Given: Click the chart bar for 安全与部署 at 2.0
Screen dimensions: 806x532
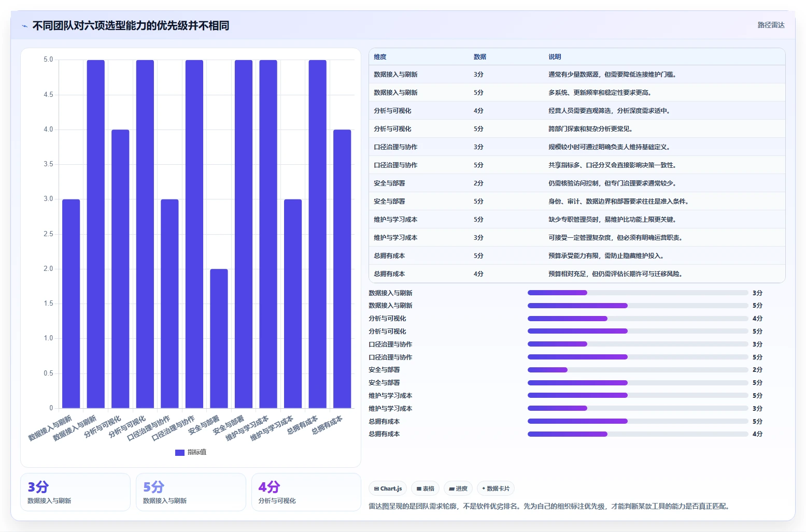Looking at the screenshot, I should [x=219, y=339].
